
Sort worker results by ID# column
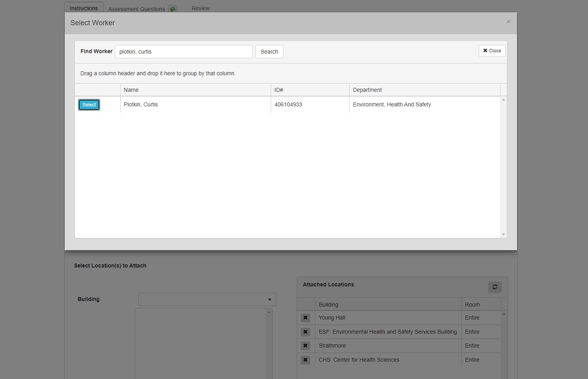point(310,90)
